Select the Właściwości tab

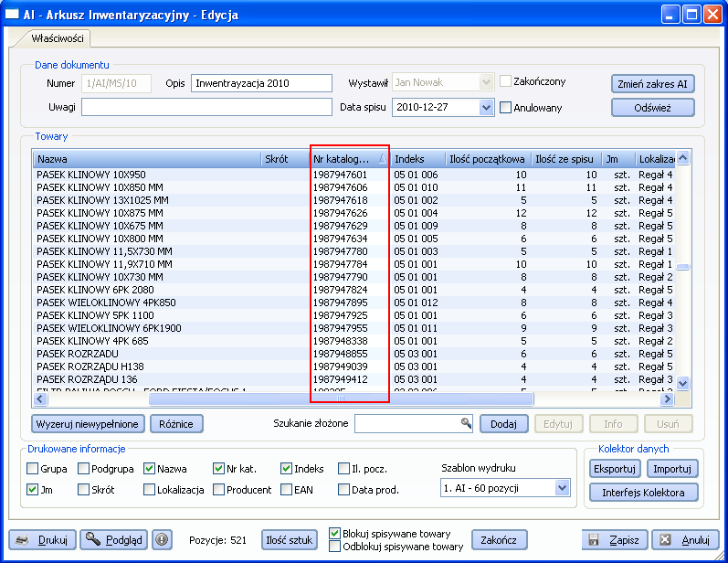pyautogui.click(x=58, y=38)
